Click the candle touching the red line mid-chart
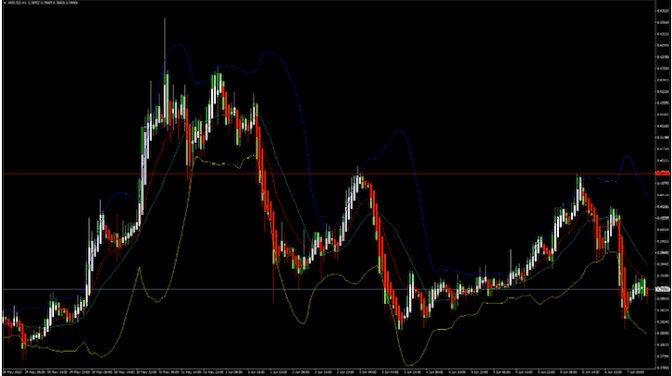Screen dimensions: 672x376 point(360,178)
